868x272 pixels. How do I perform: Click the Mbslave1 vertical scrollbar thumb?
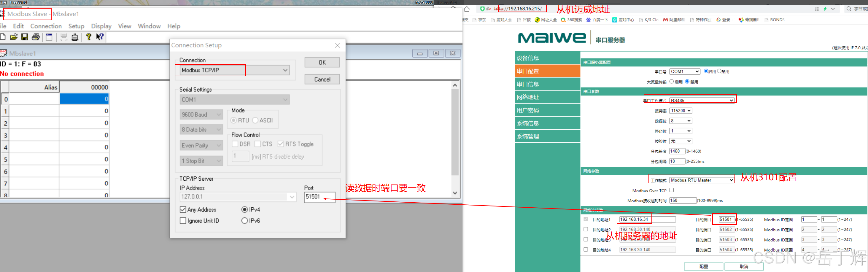coord(455,132)
